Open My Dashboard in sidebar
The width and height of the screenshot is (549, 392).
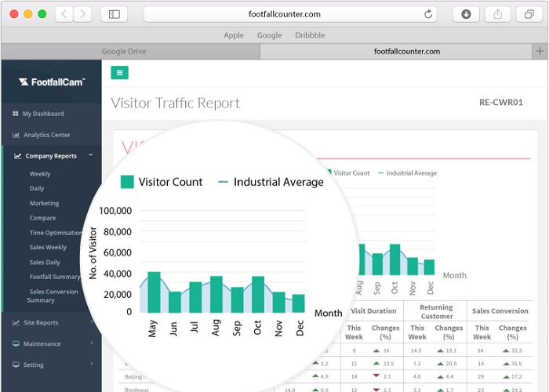click(x=43, y=114)
